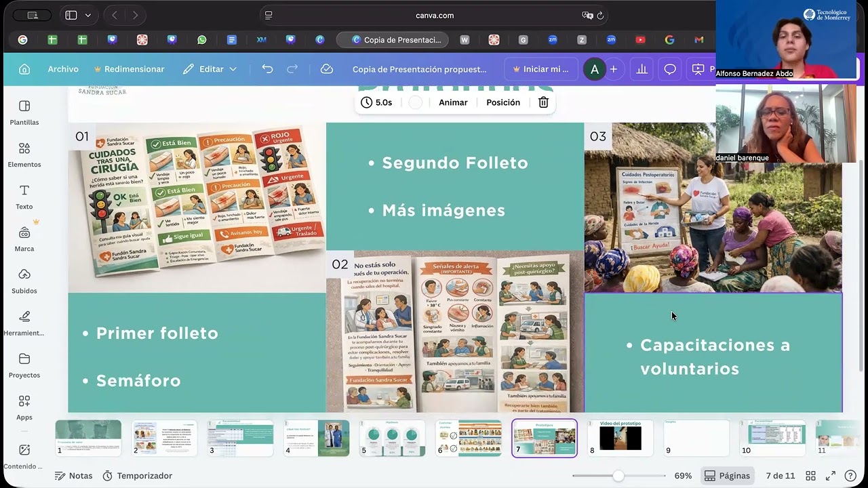The image size is (868, 488).
Task: Select page 4 thumbnail
Action: click(x=316, y=438)
